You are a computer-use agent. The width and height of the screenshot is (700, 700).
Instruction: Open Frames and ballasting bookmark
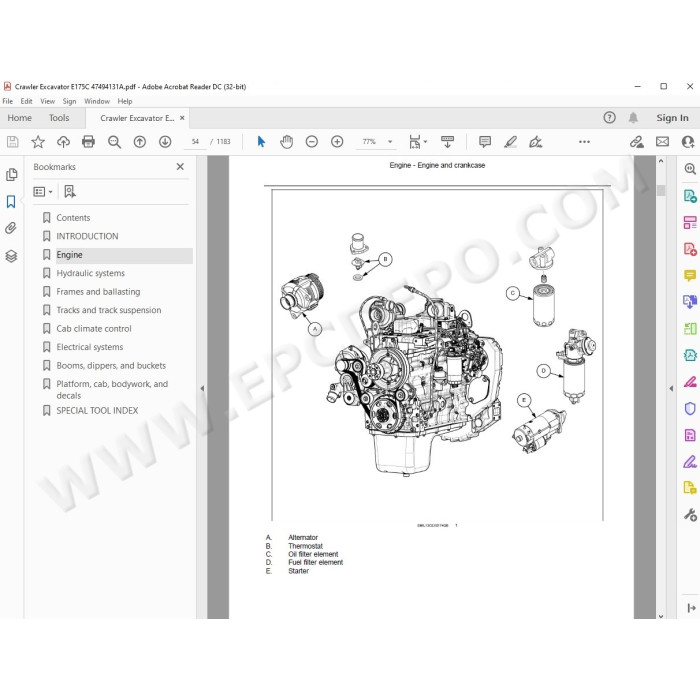(98, 292)
